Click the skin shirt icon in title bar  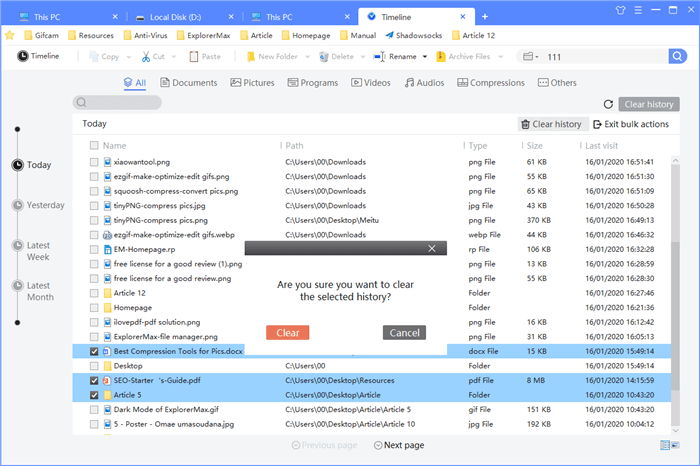pos(620,10)
